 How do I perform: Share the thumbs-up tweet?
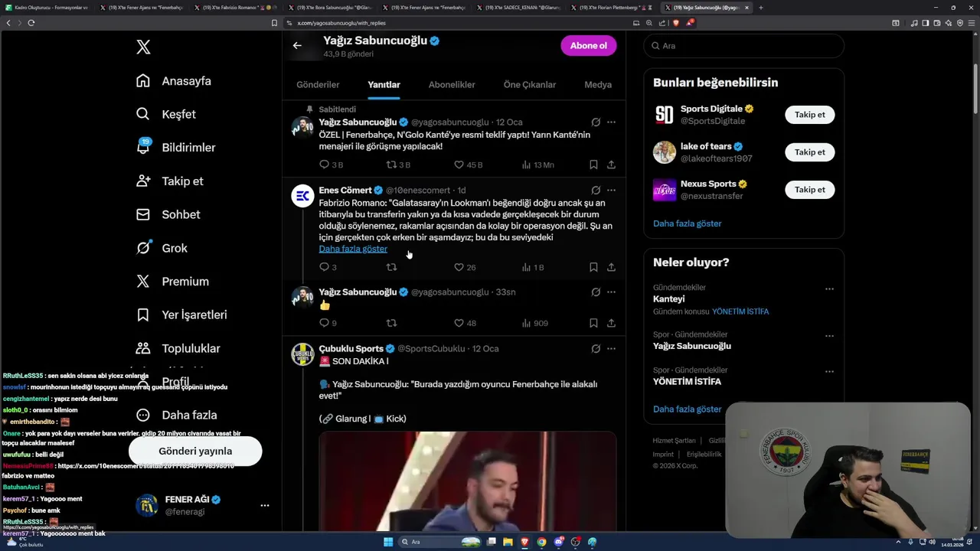(611, 323)
